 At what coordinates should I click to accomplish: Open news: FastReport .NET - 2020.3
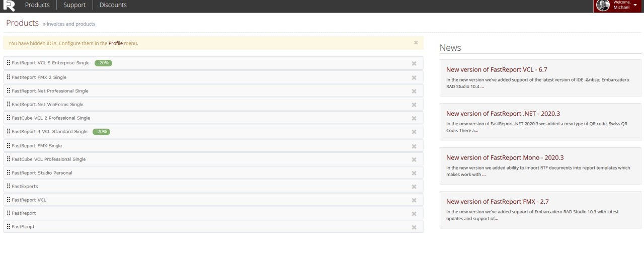(503, 114)
